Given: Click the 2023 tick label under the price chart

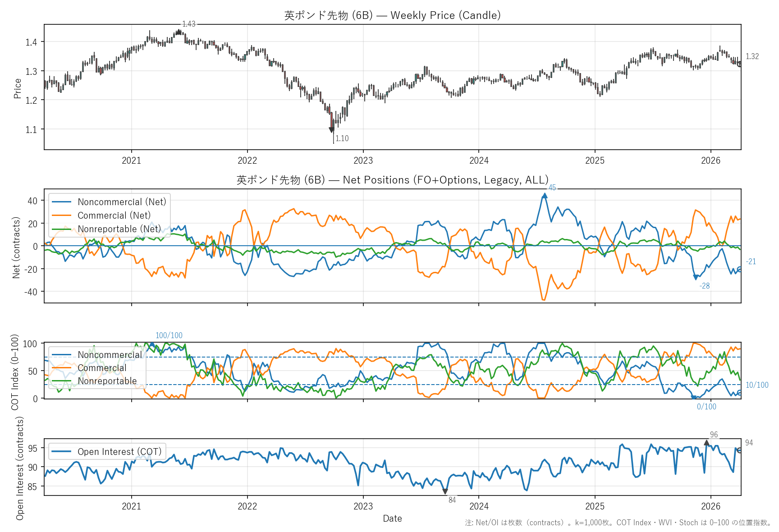Looking at the screenshot, I should point(363,161).
